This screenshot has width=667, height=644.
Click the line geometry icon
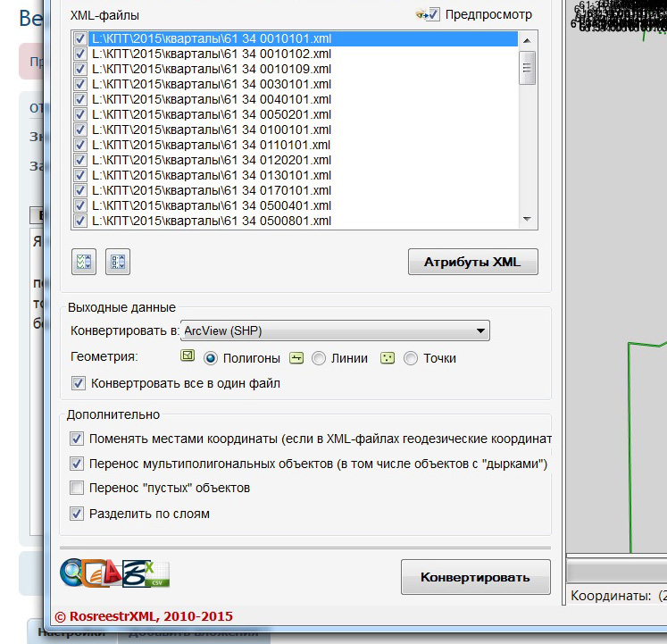pos(296,358)
